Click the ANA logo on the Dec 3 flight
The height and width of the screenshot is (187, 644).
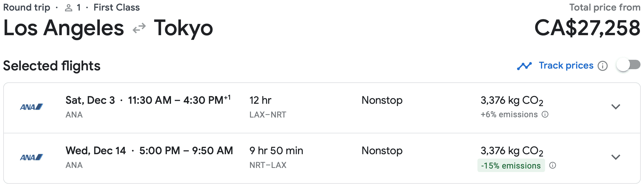[31, 107]
